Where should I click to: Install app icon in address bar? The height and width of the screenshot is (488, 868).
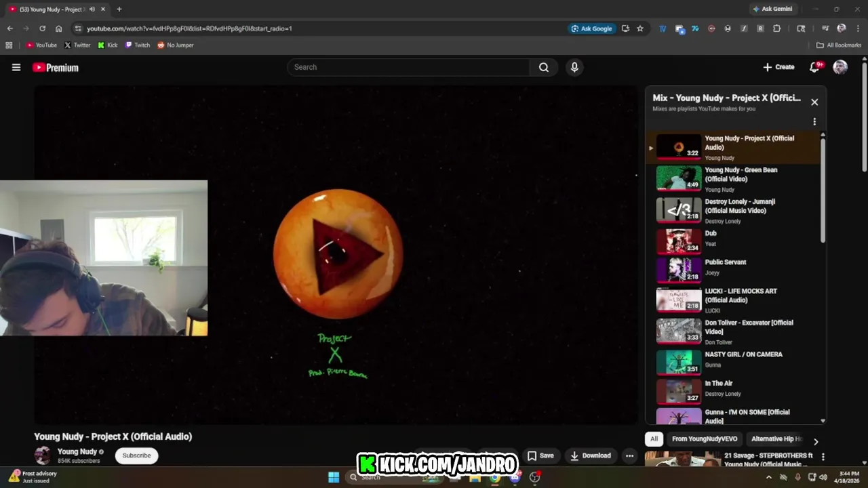(x=625, y=28)
